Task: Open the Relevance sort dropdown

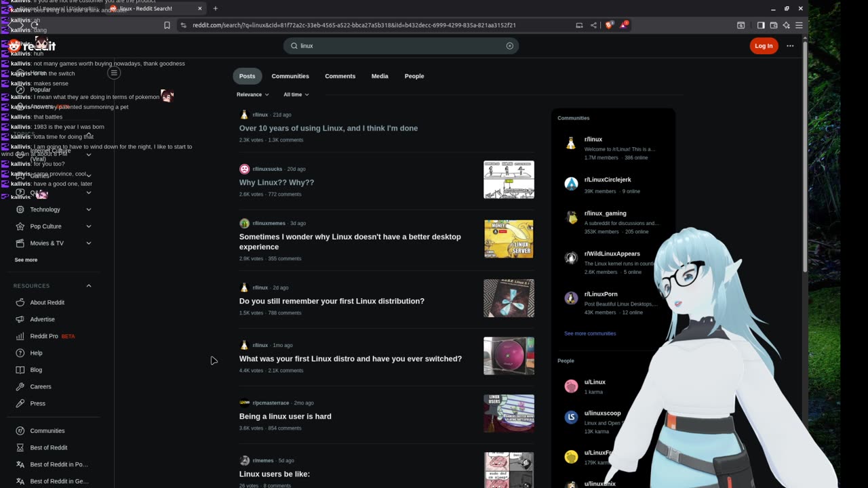Action: coord(252,94)
